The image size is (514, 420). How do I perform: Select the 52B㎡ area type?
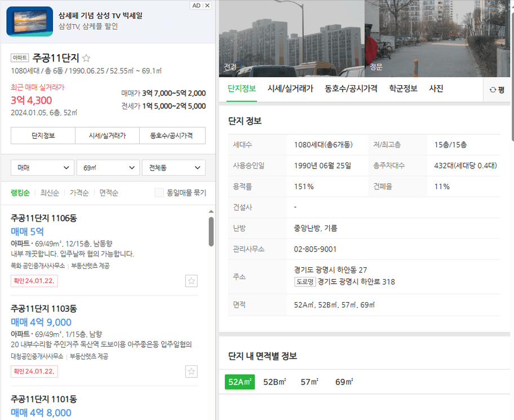pos(274,382)
